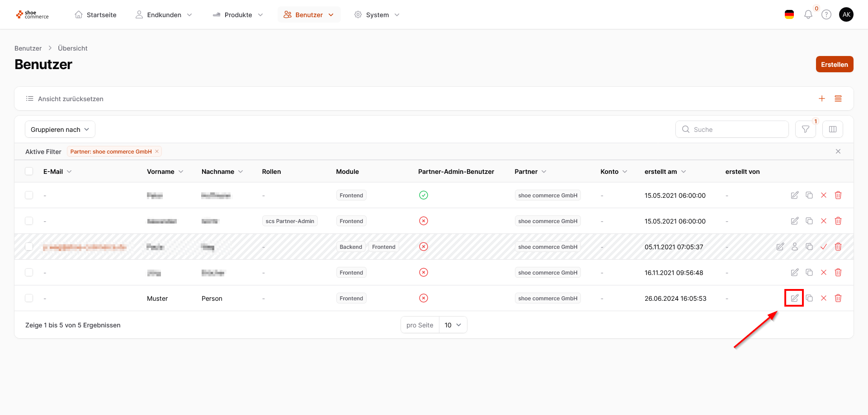The width and height of the screenshot is (868, 415).
Task: Open the filter funnel icon
Action: (805, 130)
